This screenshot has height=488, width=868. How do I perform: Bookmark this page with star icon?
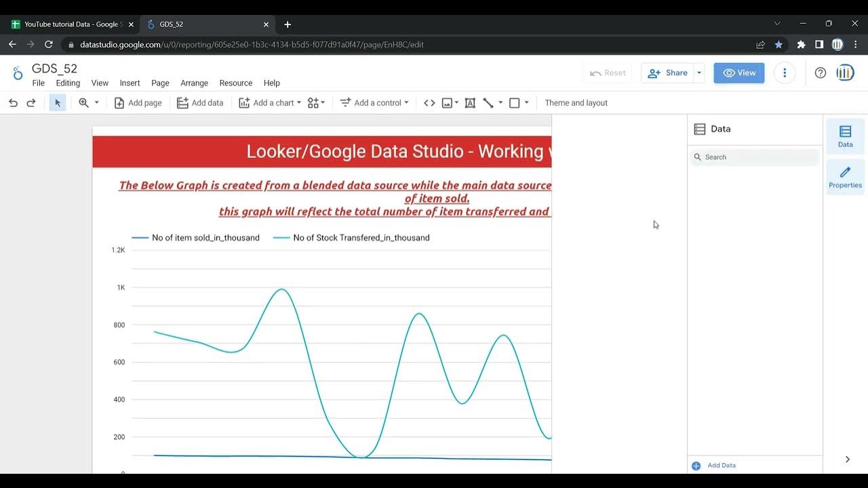point(778,45)
